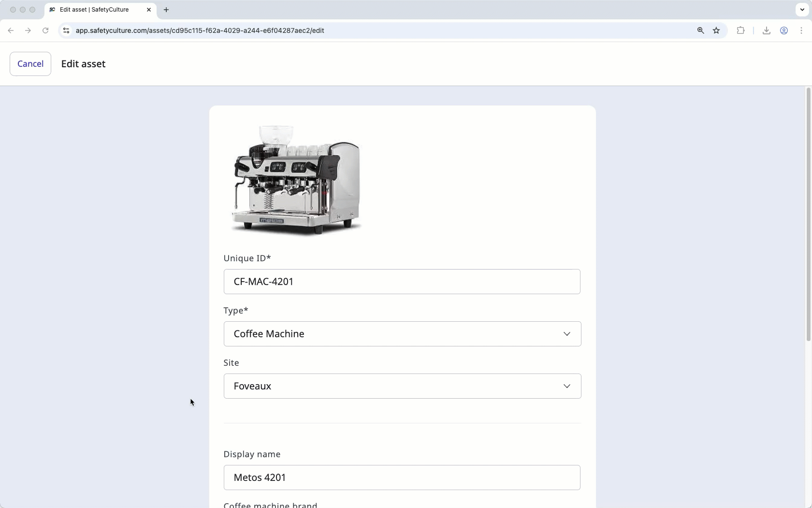This screenshot has height=508, width=812.
Task: Click the Display name field Metos 4201
Action: tap(402, 478)
